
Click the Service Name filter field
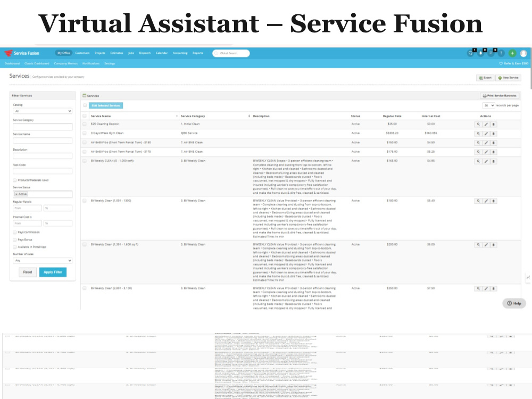(x=43, y=140)
